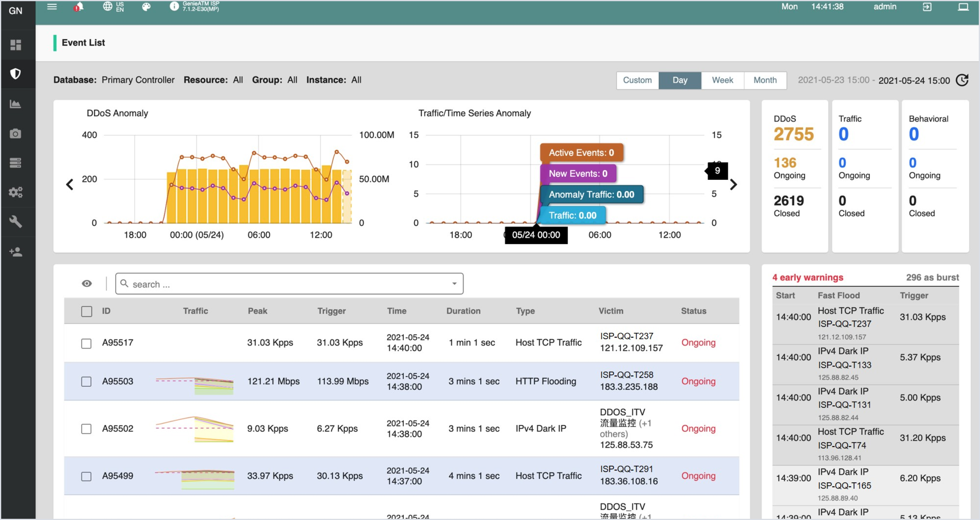The image size is (980, 520).
Task: Select the Custom time range tab
Action: [x=637, y=80]
